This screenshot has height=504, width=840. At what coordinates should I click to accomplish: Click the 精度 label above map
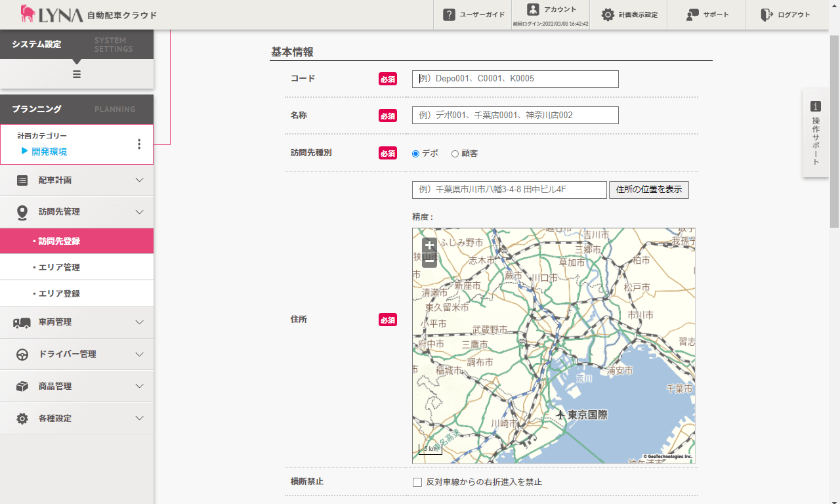coord(423,217)
